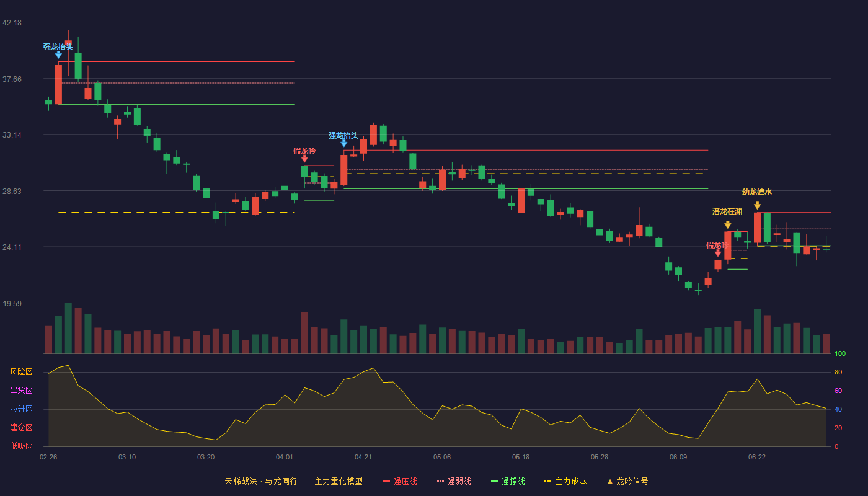
Task: Click the 06-22 date label
Action: tap(757, 457)
